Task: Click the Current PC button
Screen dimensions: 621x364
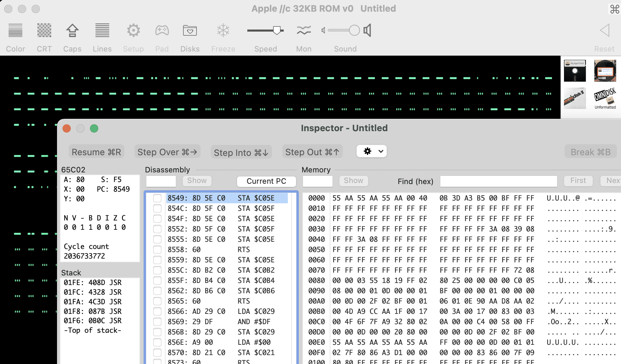Action: click(267, 181)
